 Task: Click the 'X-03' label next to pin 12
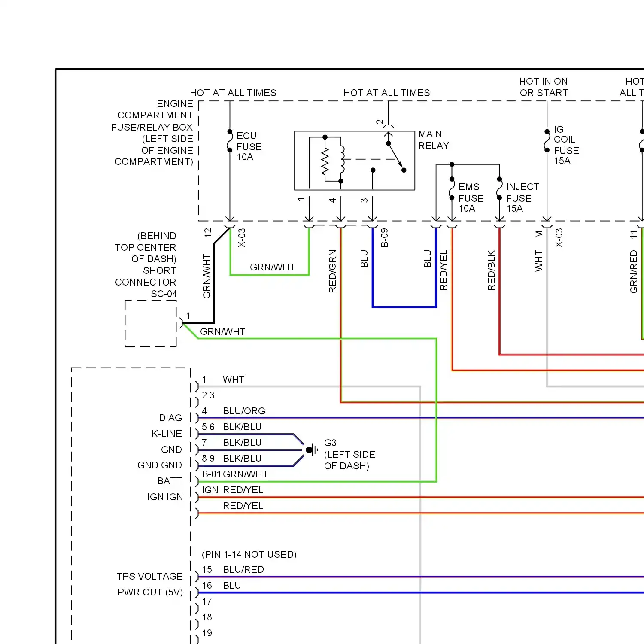coord(242,238)
